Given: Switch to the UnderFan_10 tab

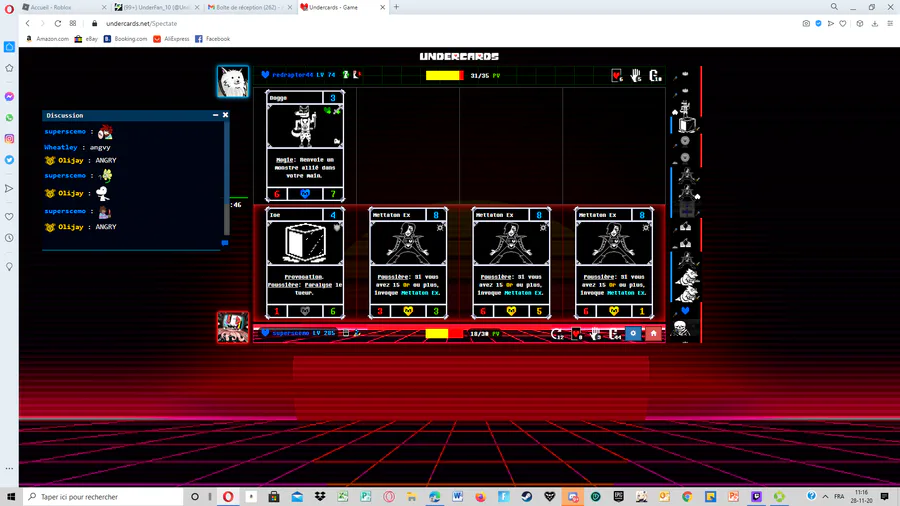Looking at the screenshot, I should pyautogui.click(x=157, y=7).
